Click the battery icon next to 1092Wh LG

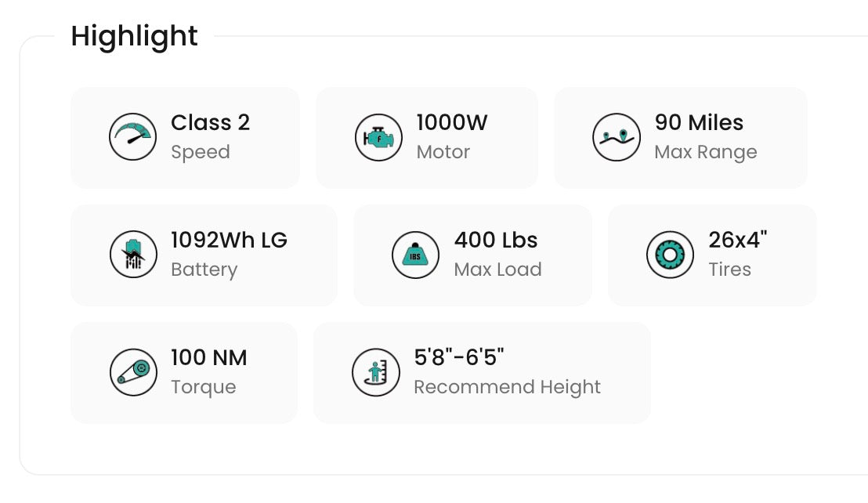point(132,255)
